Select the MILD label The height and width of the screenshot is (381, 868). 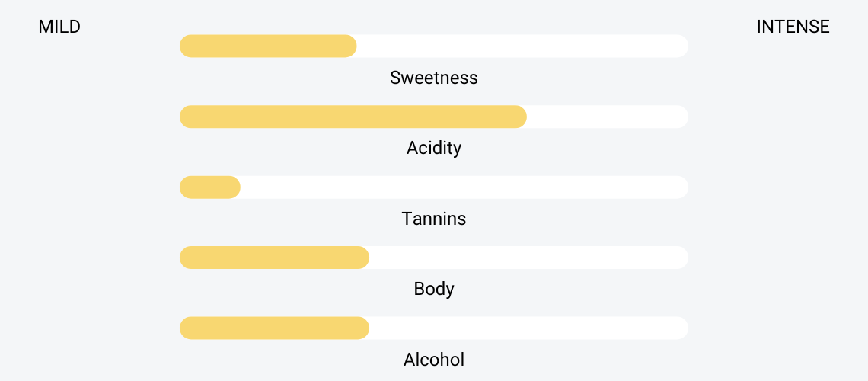coord(59,27)
